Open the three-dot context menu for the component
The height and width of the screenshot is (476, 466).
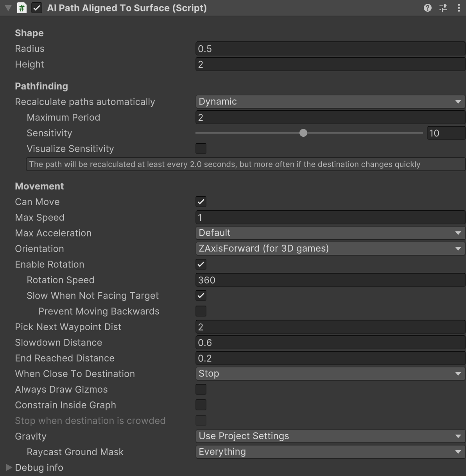[459, 8]
